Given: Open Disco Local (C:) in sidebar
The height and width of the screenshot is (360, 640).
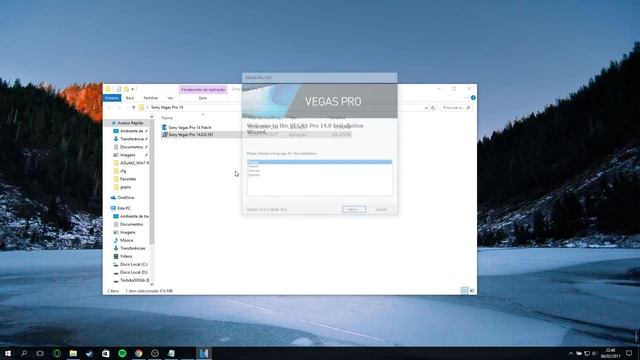Looking at the screenshot, I should coord(133,264).
